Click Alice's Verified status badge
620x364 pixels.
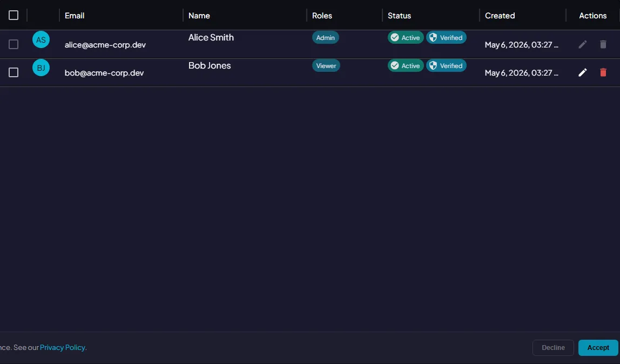point(446,38)
